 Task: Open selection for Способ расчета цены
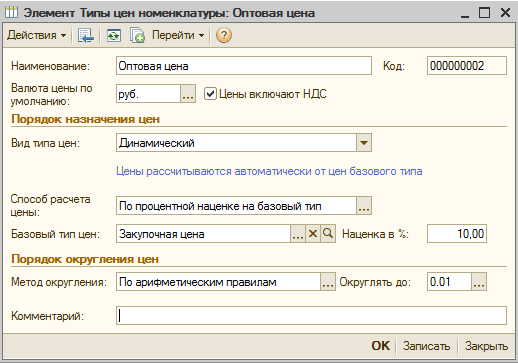click(364, 206)
